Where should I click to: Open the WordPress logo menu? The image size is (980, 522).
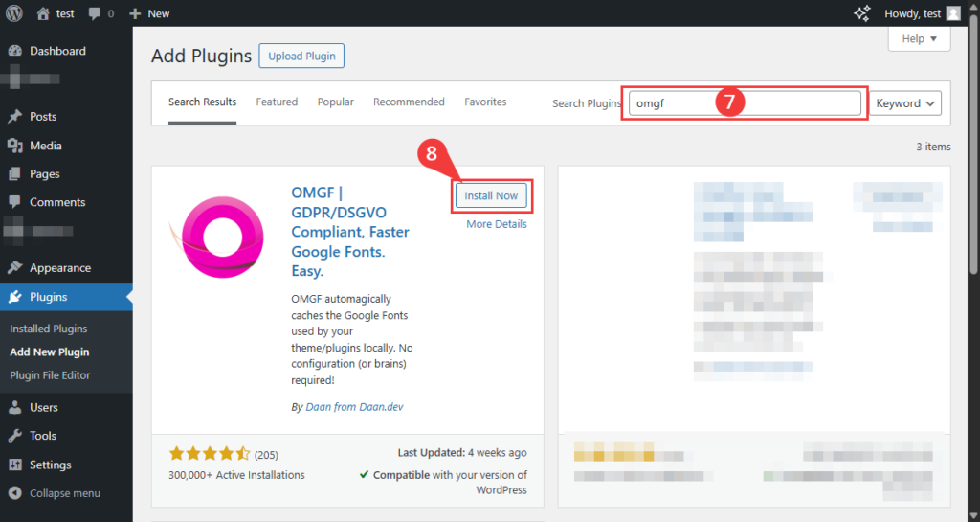[13, 13]
